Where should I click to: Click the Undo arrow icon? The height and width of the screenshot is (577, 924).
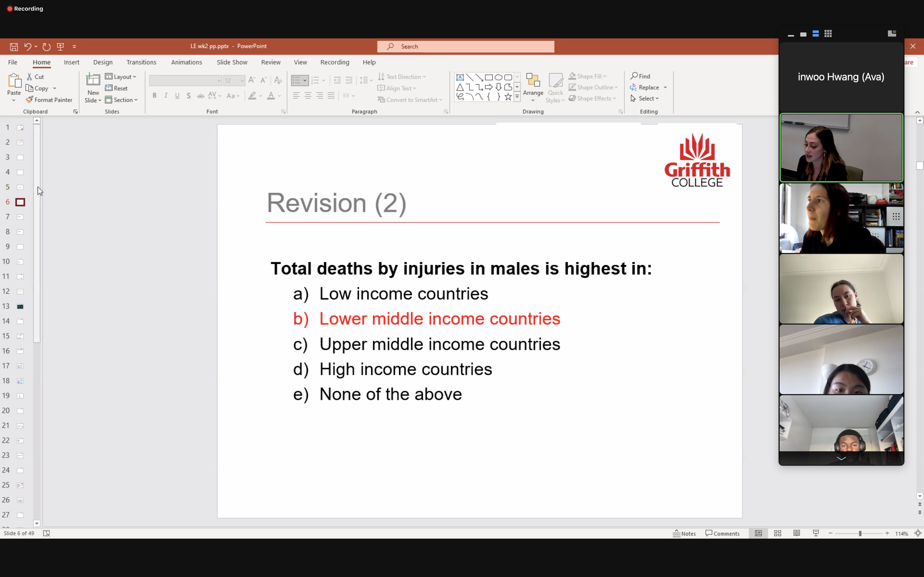(28, 47)
